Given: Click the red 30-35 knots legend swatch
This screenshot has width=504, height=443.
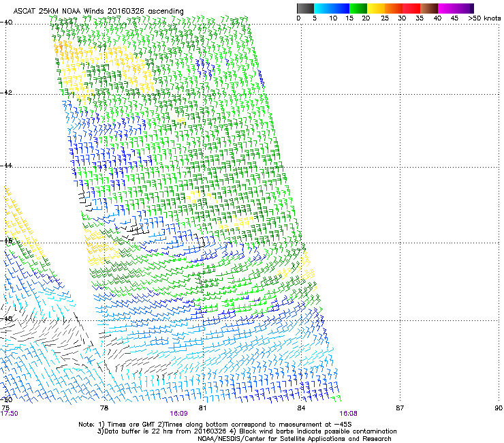Looking at the screenshot, I should [411, 8].
